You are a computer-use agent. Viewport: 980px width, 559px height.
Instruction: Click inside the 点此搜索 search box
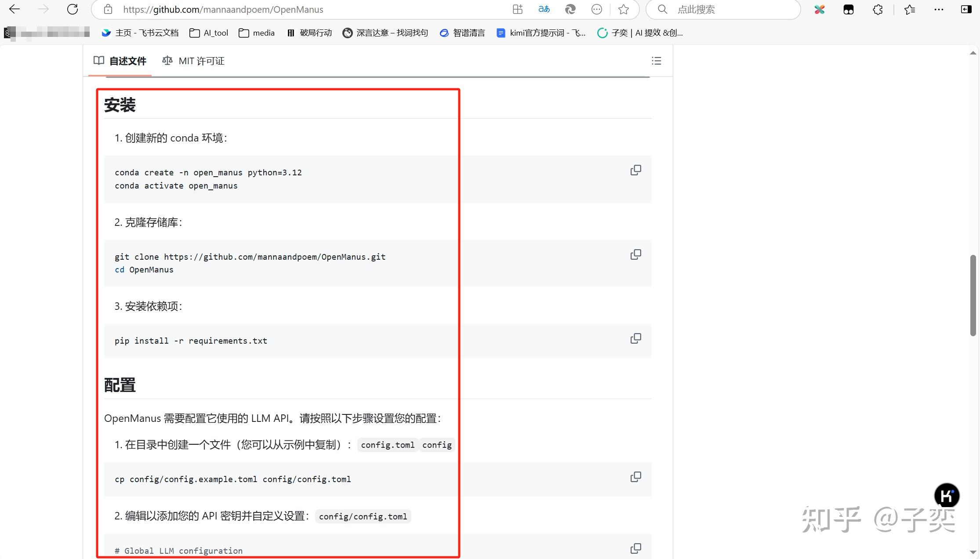[723, 9]
